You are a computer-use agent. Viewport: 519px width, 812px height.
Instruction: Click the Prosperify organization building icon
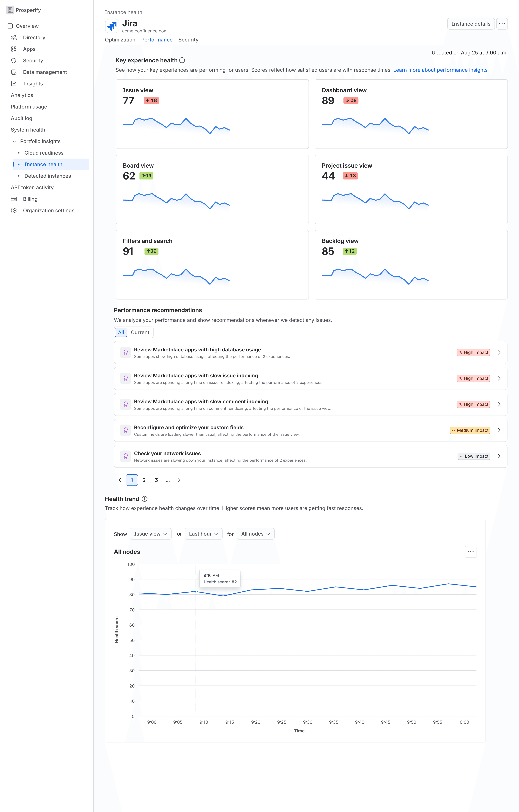pos(10,10)
